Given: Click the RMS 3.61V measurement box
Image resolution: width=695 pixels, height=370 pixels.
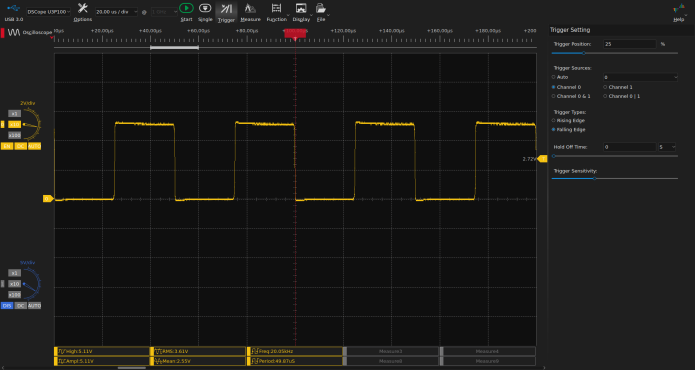Looking at the screenshot, I should [x=198, y=351].
